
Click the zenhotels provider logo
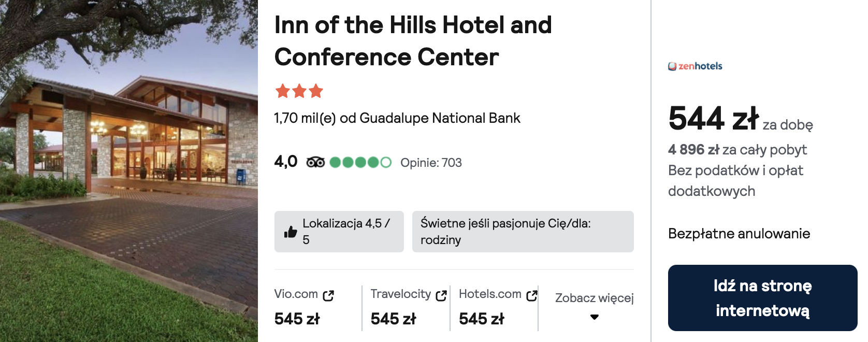(695, 66)
